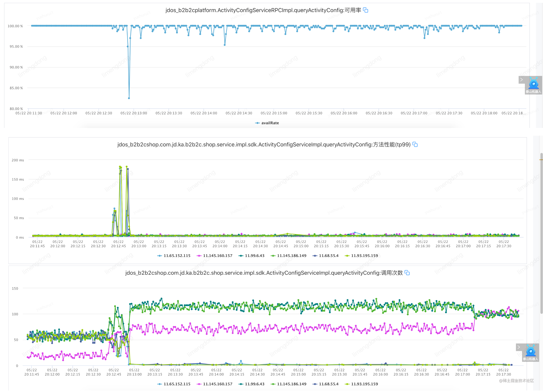This screenshot has width=543, height=392.
Task: Click the availability chart title text
Action: pyautogui.click(x=263, y=10)
